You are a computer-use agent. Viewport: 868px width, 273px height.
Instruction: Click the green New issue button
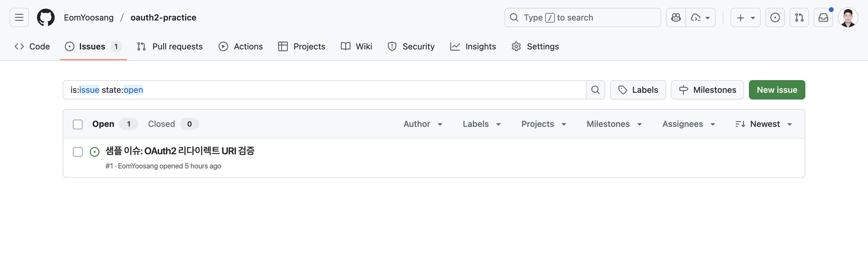[x=777, y=90]
